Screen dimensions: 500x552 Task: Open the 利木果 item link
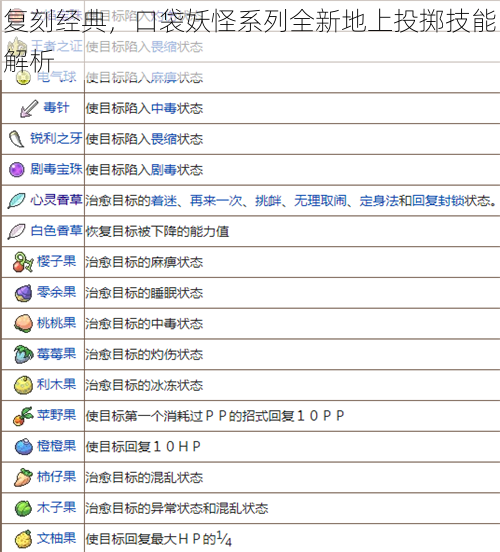tap(57, 384)
